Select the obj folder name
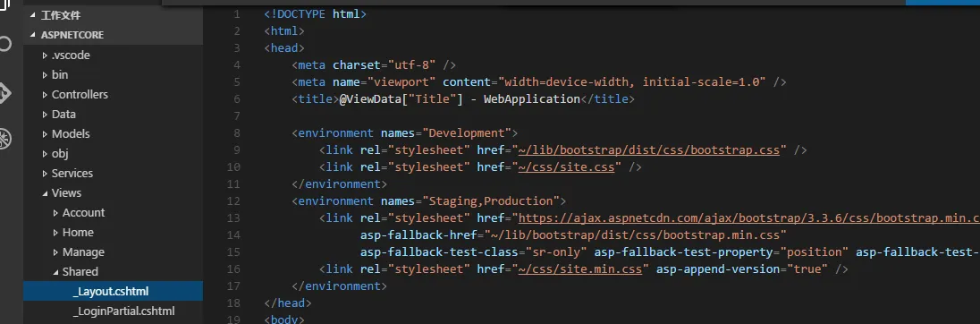This screenshot has width=980, height=324. click(60, 154)
